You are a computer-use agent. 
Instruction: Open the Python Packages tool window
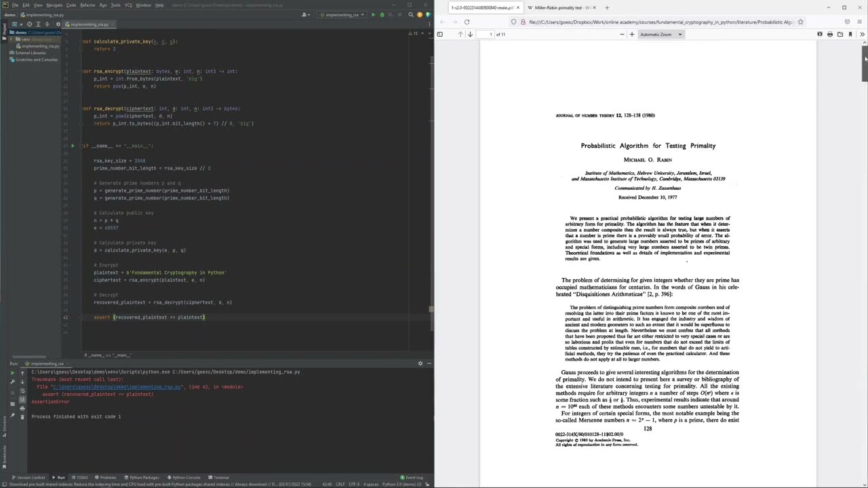pyautogui.click(x=142, y=477)
